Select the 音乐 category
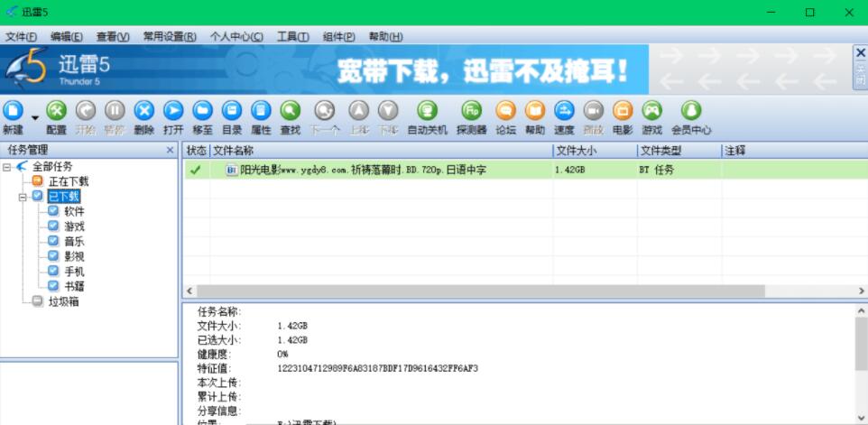Screen dimensions: 868x425 (x=74, y=241)
